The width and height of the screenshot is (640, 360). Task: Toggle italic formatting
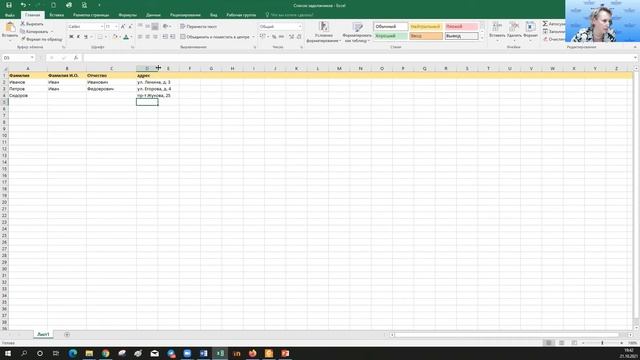pyautogui.click(x=78, y=37)
